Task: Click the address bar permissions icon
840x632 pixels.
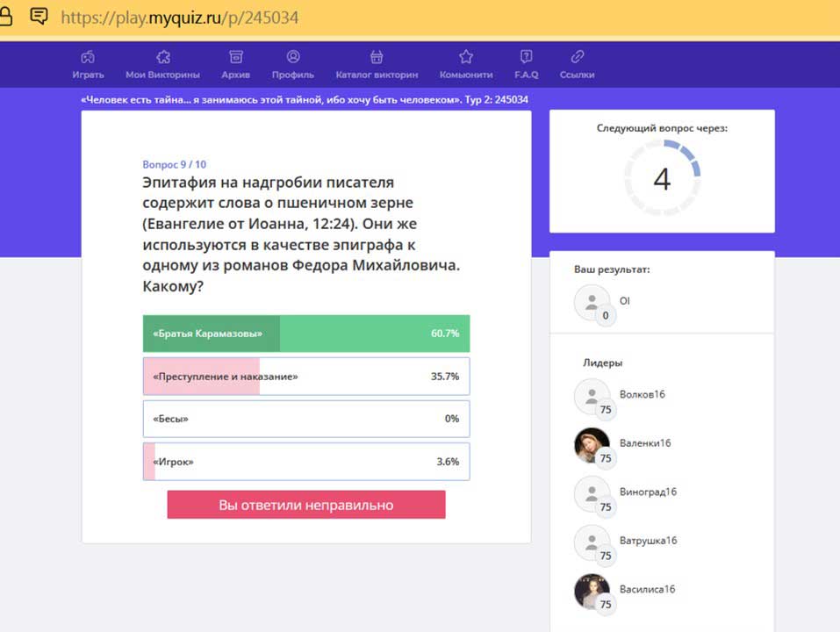Action: coord(39,16)
